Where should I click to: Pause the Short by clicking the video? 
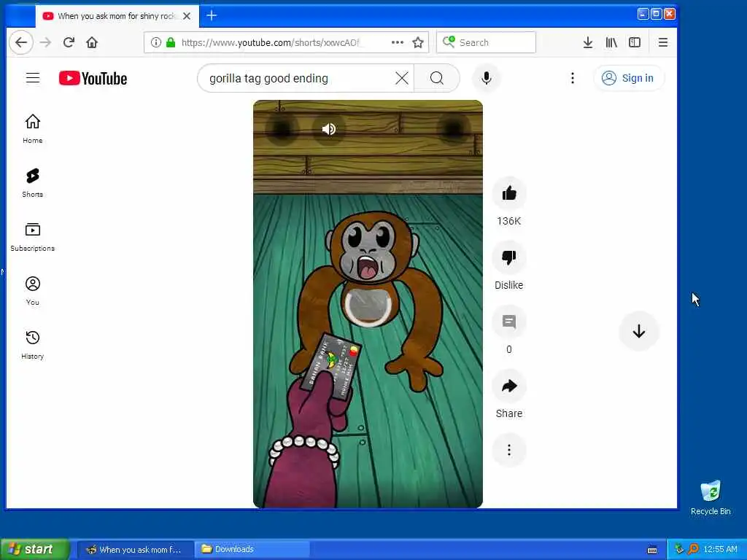pyautogui.click(x=368, y=304)
